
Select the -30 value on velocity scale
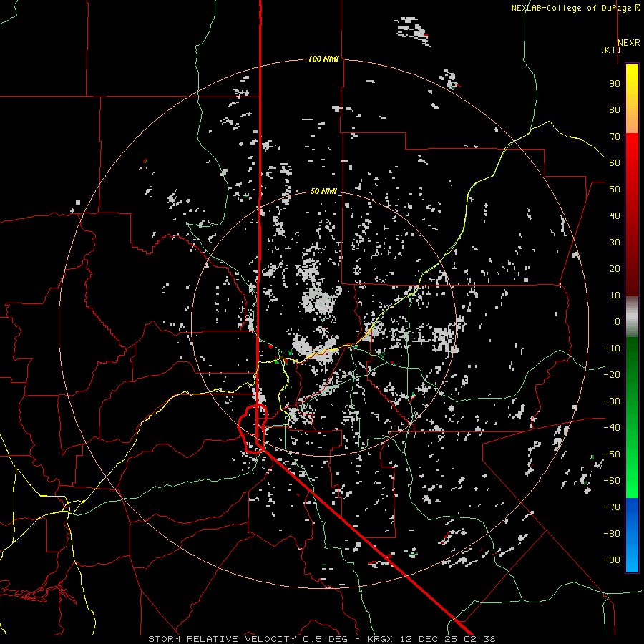[x=612, y=401]
